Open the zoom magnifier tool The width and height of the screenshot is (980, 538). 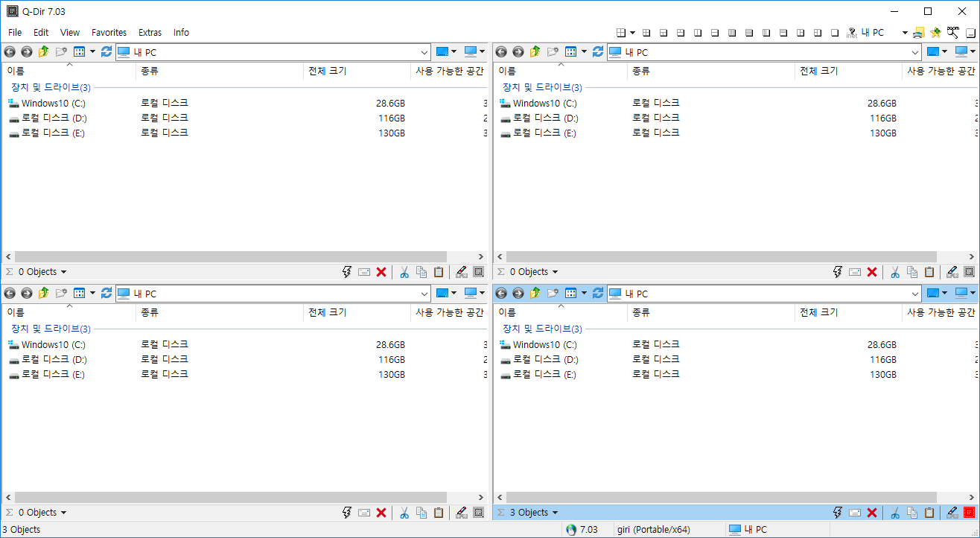[x=952, y=33]
